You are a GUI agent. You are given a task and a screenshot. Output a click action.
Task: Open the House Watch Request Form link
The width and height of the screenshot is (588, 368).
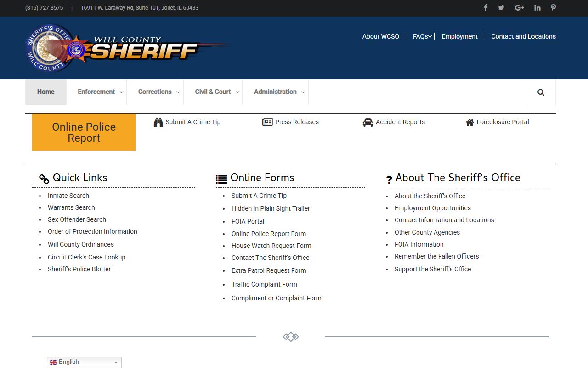point(271,246)
